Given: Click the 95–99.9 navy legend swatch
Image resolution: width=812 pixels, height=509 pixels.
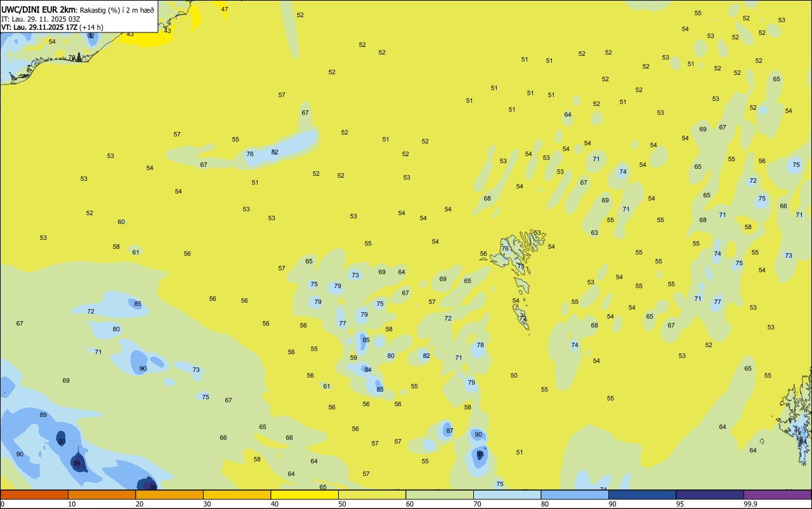Looking at the screenshot, I should pos(710,494).
